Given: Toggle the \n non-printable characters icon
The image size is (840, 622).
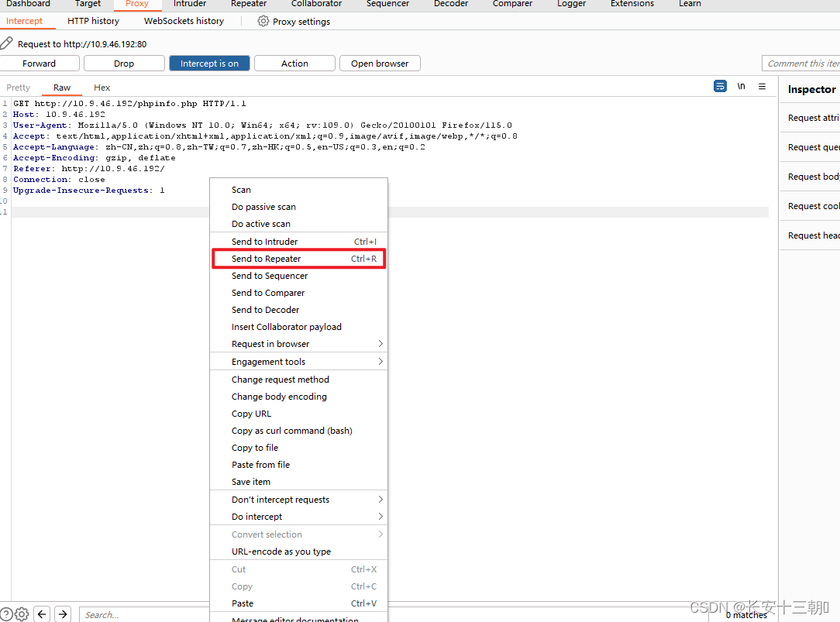Looking at the screenshot, I should tap(741, 86).
